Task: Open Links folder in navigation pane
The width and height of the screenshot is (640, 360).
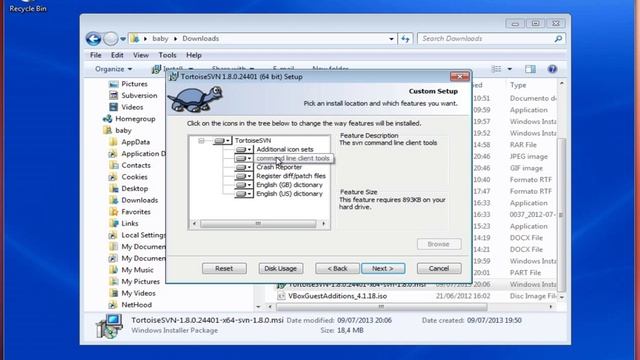Action: pyautogui.click(x=130, y=224)
